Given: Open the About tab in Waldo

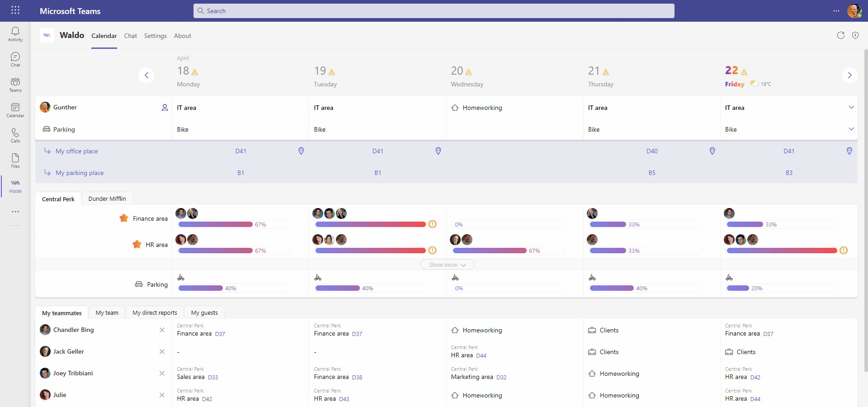Looking at the screenshot, I should point(183,36).
